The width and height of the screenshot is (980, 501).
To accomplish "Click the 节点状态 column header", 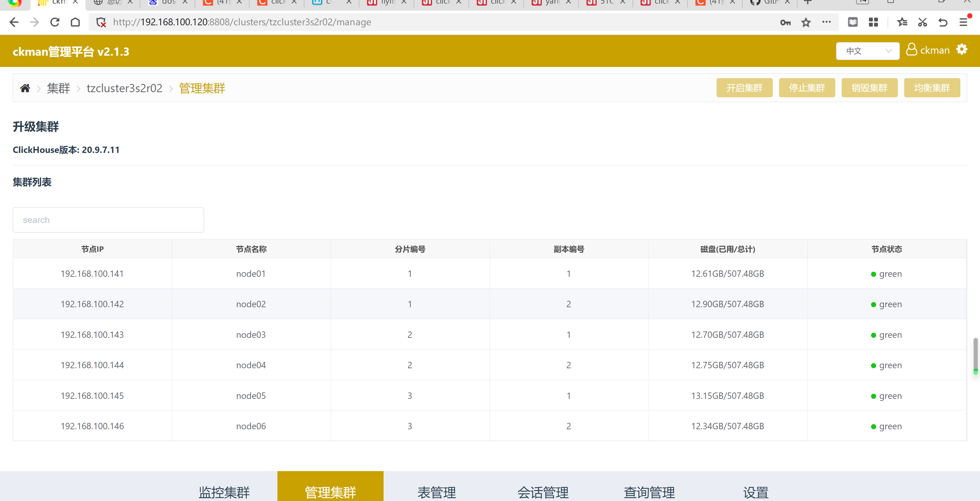I will [x=887, y=249].
